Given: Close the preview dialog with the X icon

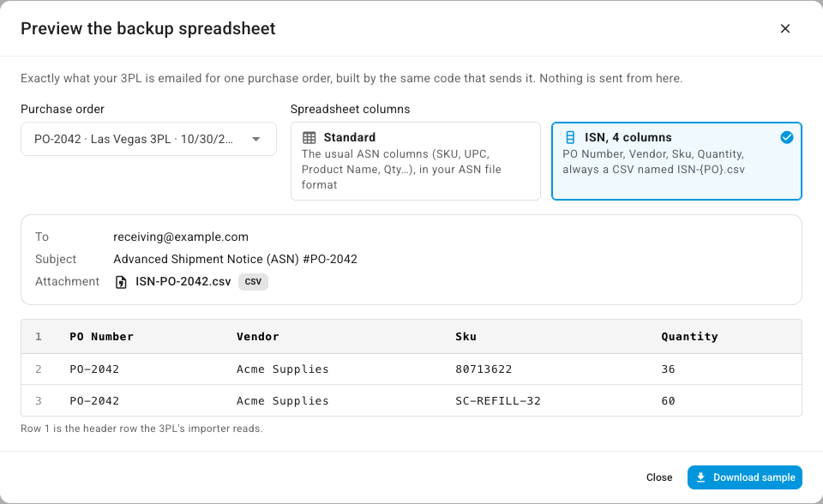Looking at the screenshot, I should (784, 28).
